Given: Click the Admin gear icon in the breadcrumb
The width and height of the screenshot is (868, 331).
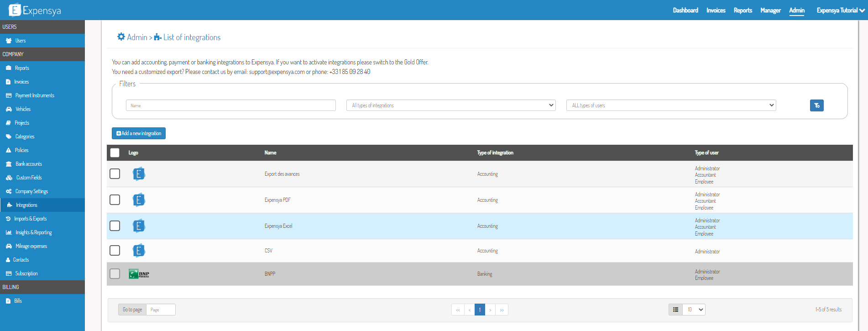Looking at the screenshot, I should tap(121, 37).
